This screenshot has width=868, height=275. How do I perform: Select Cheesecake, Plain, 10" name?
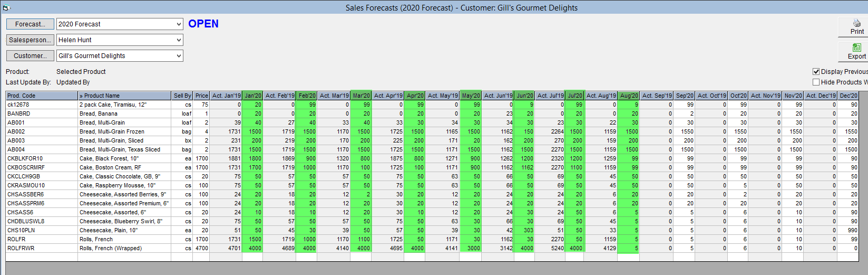124,230
